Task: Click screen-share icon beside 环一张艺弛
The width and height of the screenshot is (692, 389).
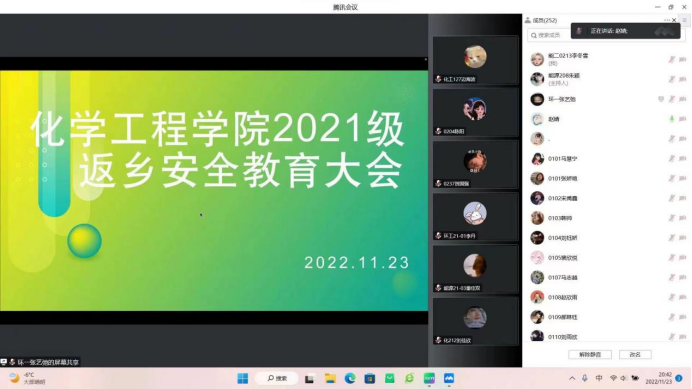Action: (661, 99)
